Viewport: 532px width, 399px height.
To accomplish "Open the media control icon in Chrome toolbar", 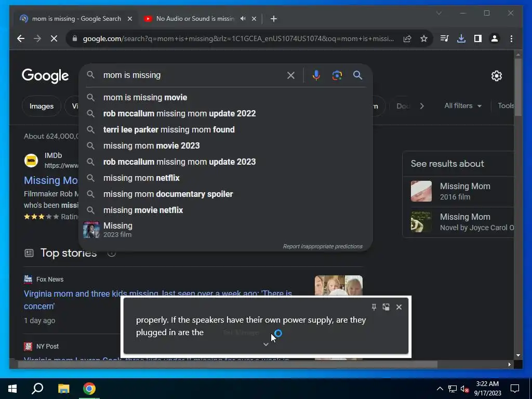I will point(445,38).
